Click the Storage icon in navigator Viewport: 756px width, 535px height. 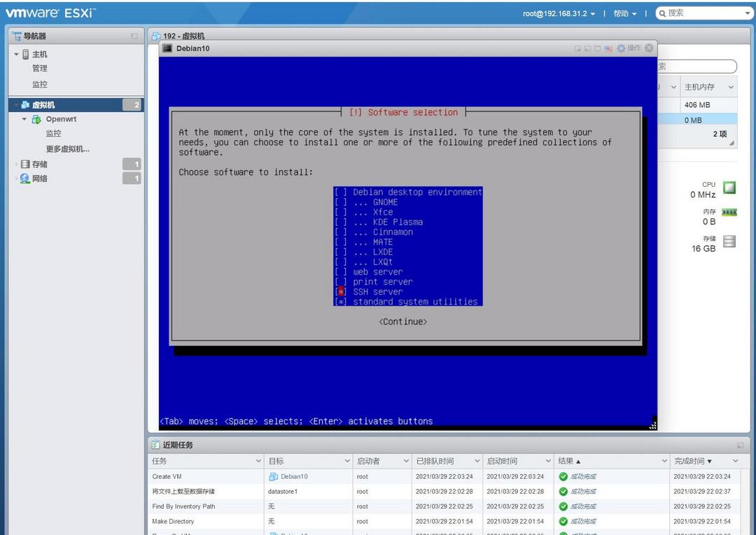pos(25,165)
